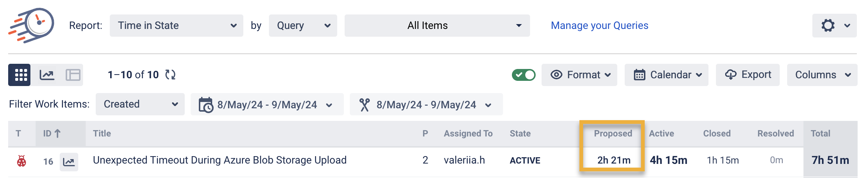Screen dimensions: 868x178
Task: Switch to pivot table view icon
Action: coord(73,75)
